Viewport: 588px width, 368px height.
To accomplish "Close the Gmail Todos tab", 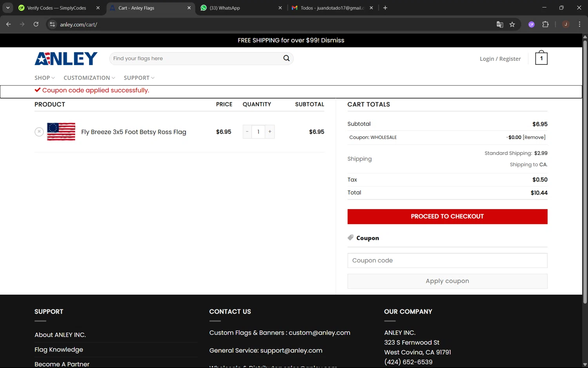I will point(371,8).
